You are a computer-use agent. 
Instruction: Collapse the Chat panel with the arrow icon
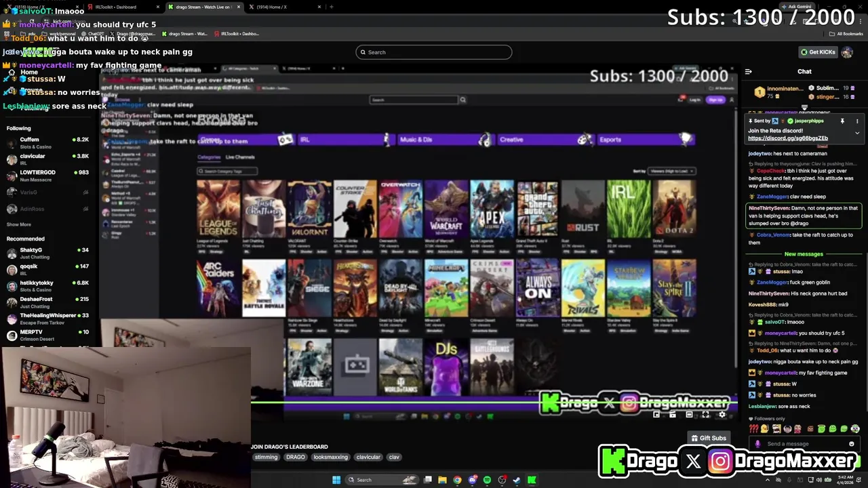point(748,71)
